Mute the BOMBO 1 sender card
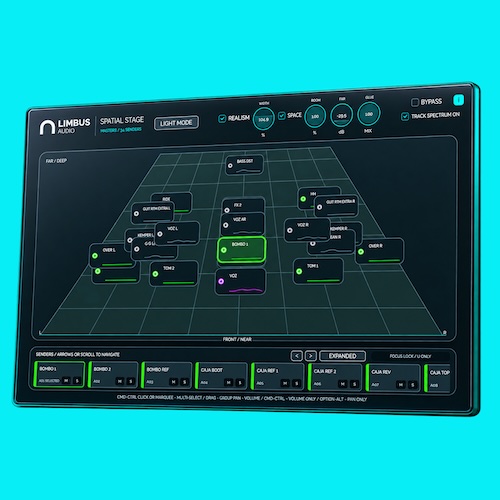This screenshot has width=500, height=500. coord(66,380)
